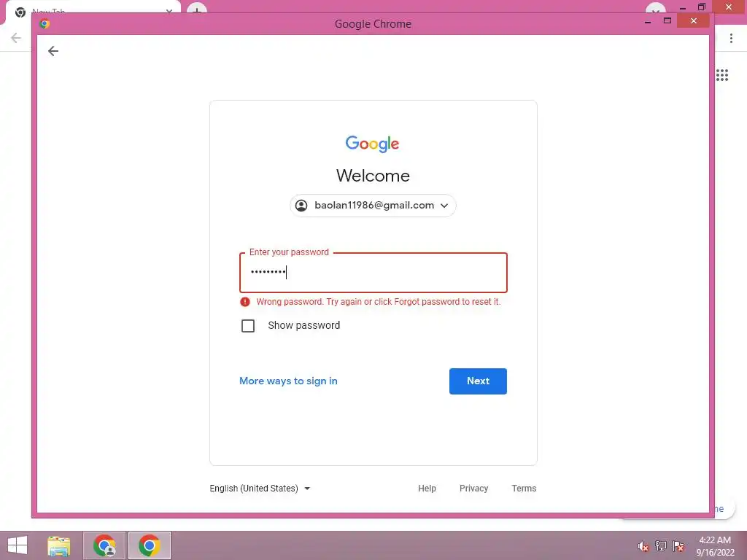Minimize the Google Chrome popup window
The image size is (747, 560).
(x=648, y=21)
